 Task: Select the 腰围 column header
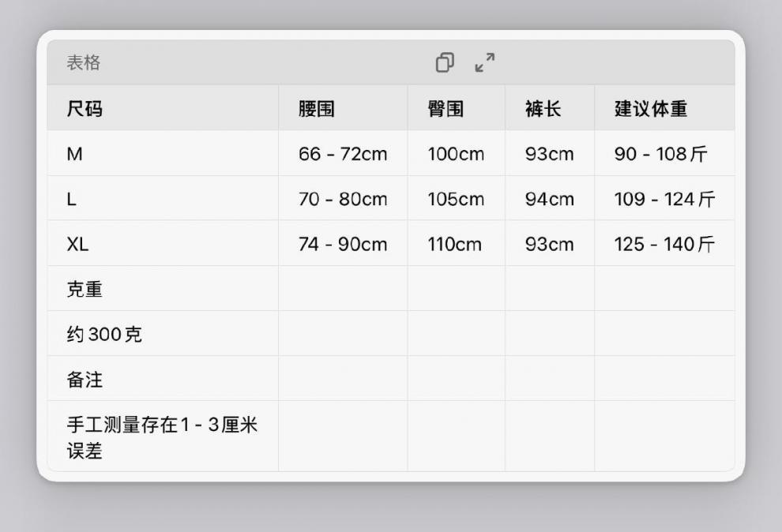(317, 109)
